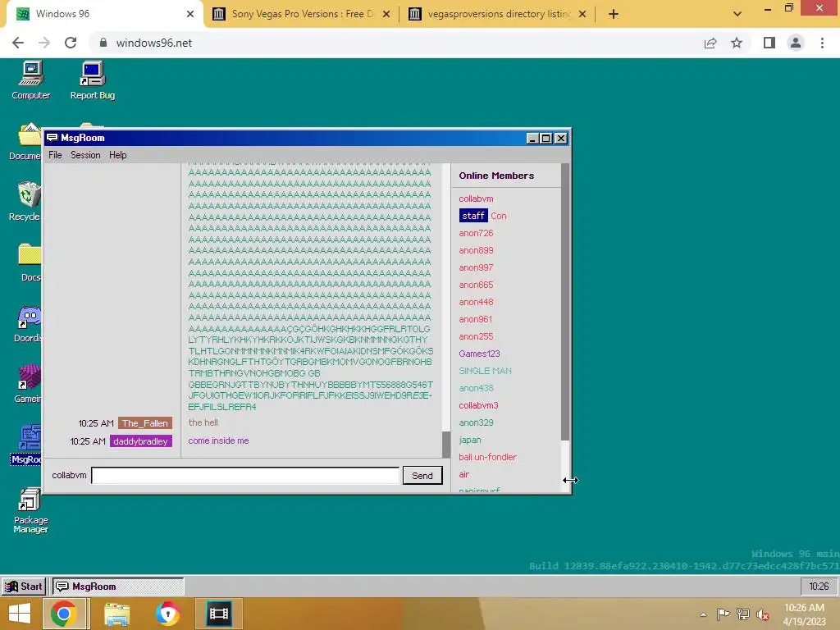Switch to the Sony Vegas Pro Versions tab
The width and height of the screenshot is (840, 630).
(302, 14)
